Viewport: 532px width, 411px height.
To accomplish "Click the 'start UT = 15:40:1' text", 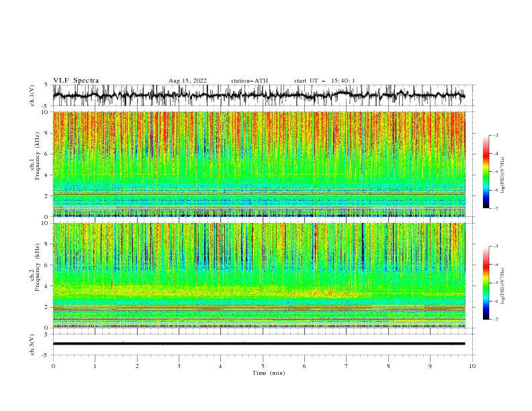I will click(324, 81).
